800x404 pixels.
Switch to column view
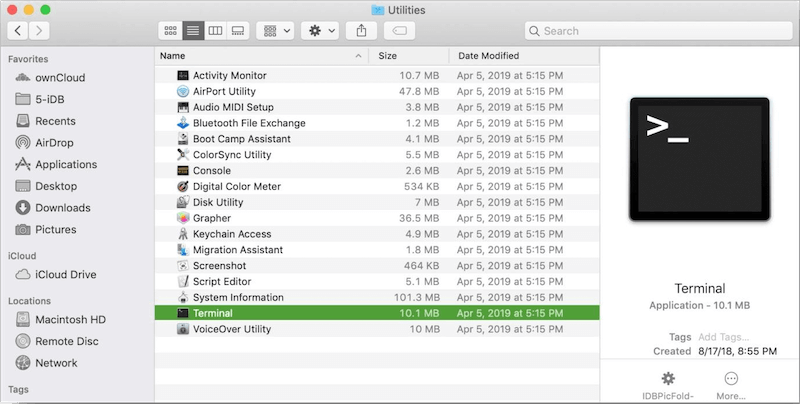215,31
